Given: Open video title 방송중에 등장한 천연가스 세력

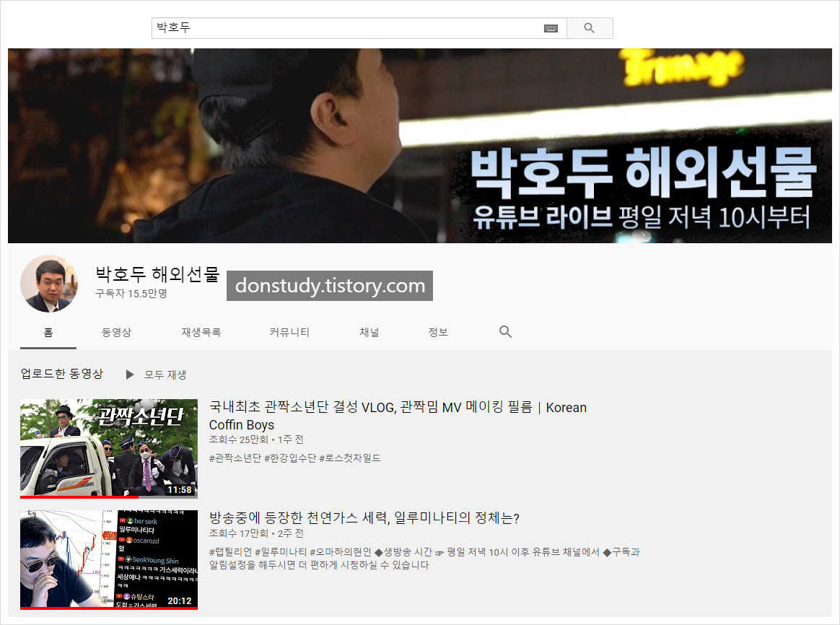Looking at the screenshot, I should 364,518.
